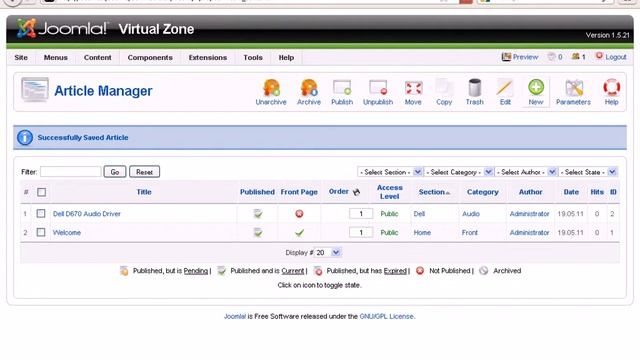The width and height of the screenshot is (640, 360).
Task: Click the Save Order disk icon
Action: click(x=356, y=192)
